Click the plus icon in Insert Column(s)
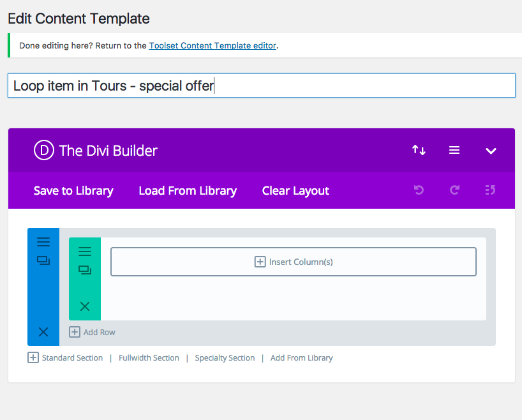The height and width of the screenshot is (420, 522). click(x=260, y=262)
